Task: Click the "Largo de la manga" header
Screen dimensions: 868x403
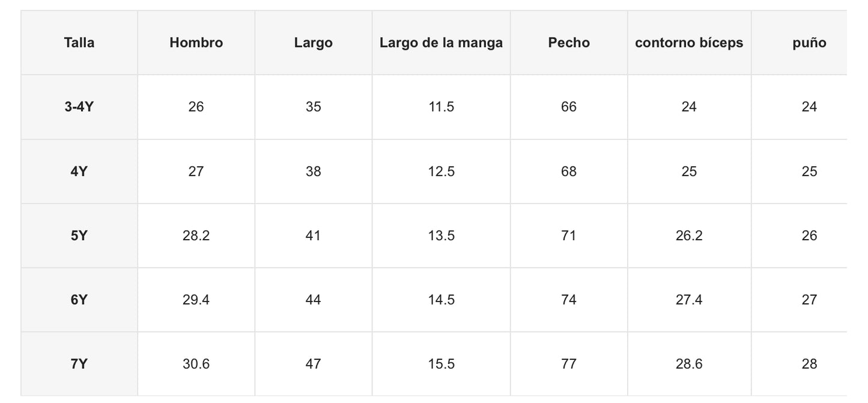Action: click(x=441, y=43)
